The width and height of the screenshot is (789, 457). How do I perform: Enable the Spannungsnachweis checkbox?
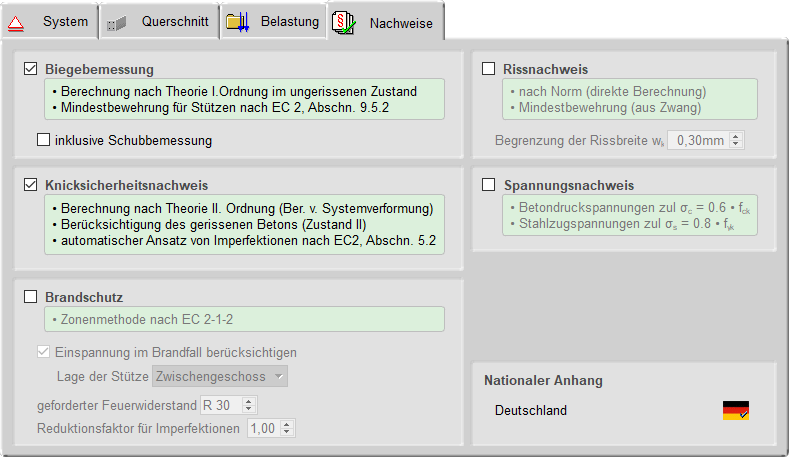(489, 185)
